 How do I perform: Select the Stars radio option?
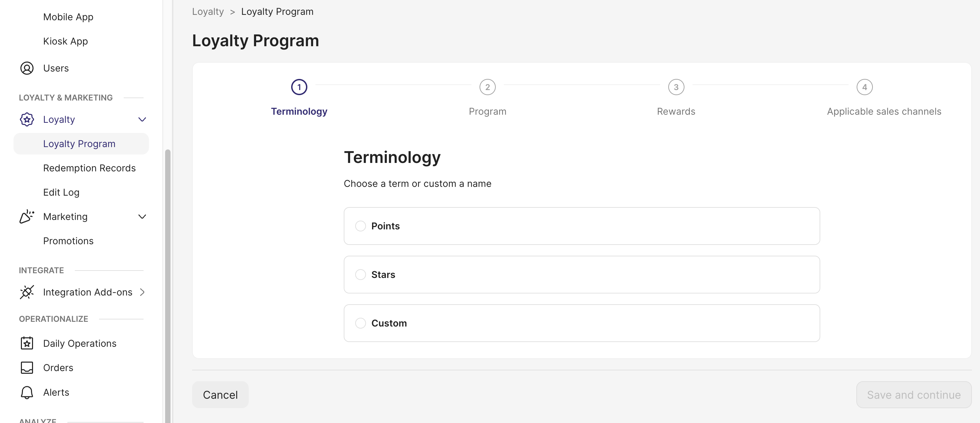click(x=360, y=275)
